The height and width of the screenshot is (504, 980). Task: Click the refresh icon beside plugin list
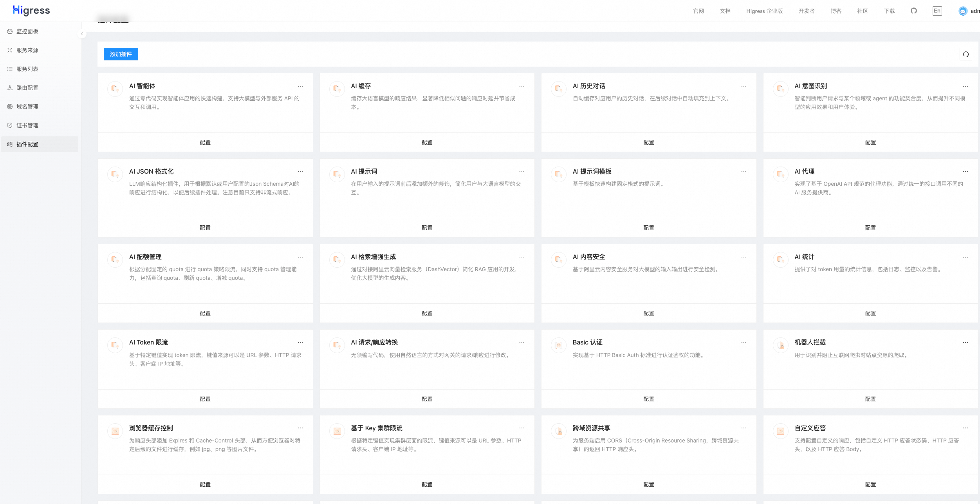tap(966, 54)
